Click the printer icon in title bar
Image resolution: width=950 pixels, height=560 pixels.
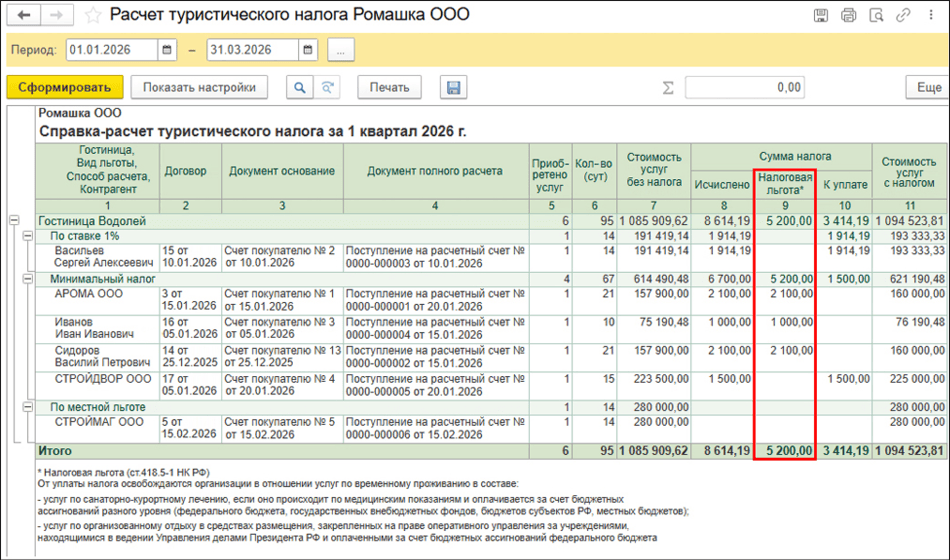click(x=848, y=16)
